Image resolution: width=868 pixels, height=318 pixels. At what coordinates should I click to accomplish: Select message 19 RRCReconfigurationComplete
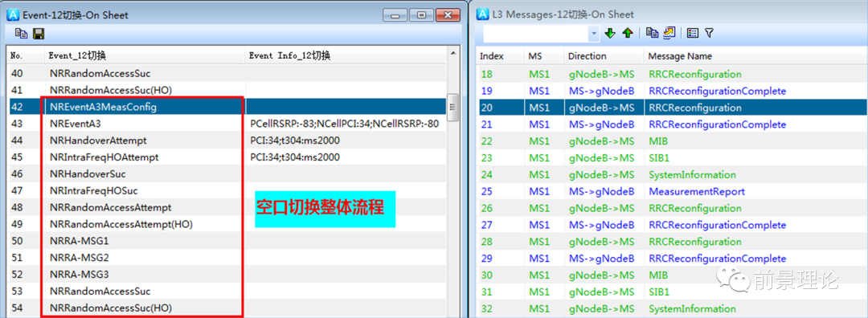click(672, 91)
